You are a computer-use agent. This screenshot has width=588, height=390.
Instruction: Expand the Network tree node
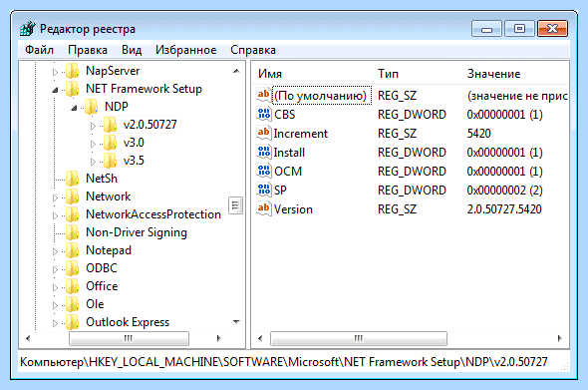click(x=55, y=197)
